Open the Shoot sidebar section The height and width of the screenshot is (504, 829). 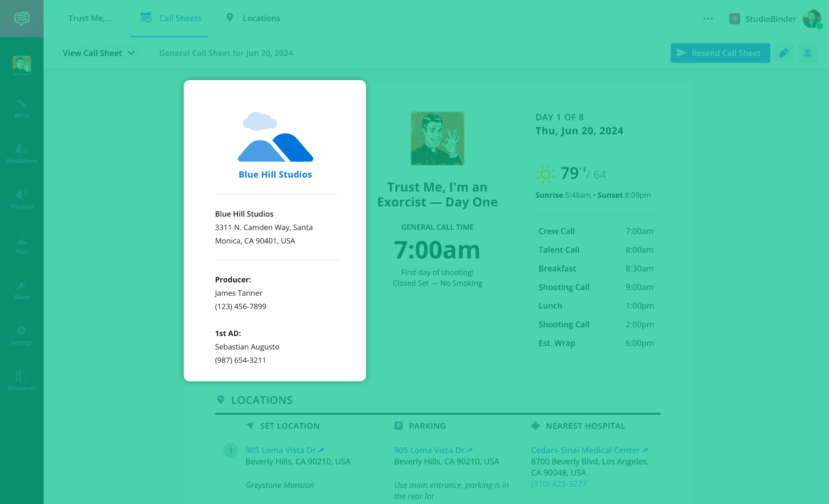[21, 290]
